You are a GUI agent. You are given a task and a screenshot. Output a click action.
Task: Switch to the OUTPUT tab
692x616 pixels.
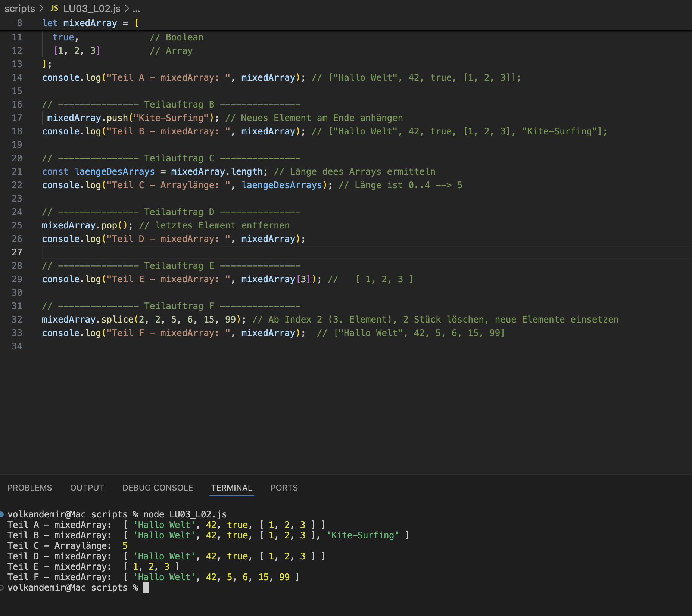(87, 488)
